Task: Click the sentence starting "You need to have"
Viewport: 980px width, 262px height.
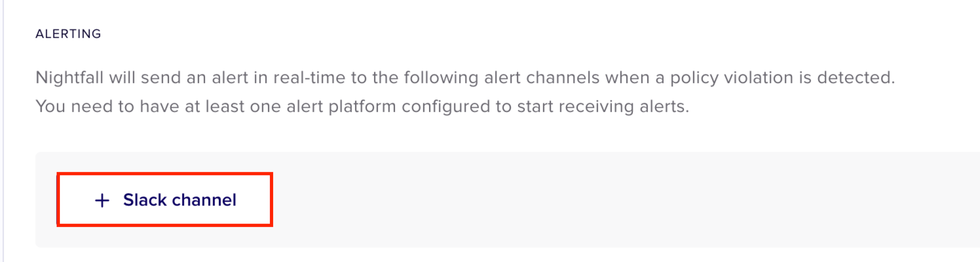Action: [x=362, y=106]
